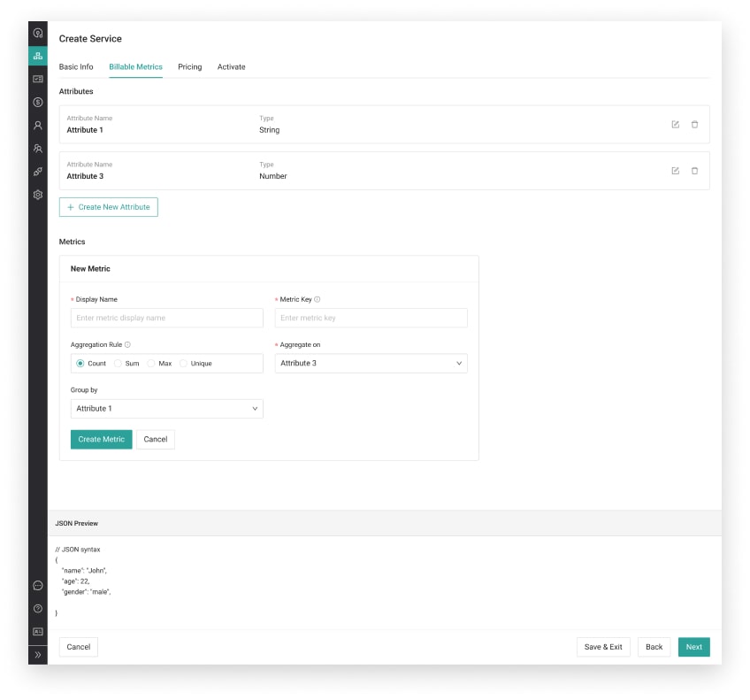Open the chat bubble icon in sidebar
The height and width of the screenshot is (700, 750).
tap(38, 586)
